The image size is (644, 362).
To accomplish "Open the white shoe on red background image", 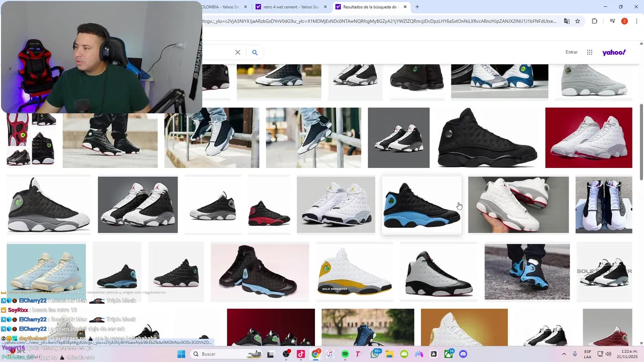I will click(589, 138).
